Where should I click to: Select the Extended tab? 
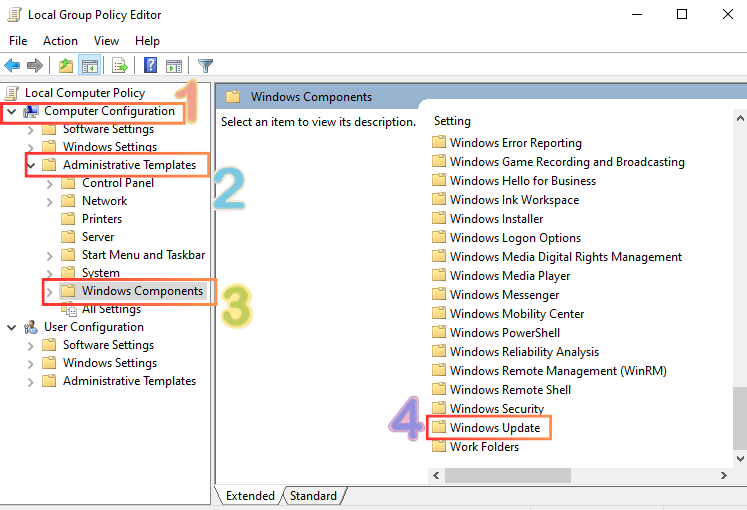pyautogui.click(x=250, y=495)
